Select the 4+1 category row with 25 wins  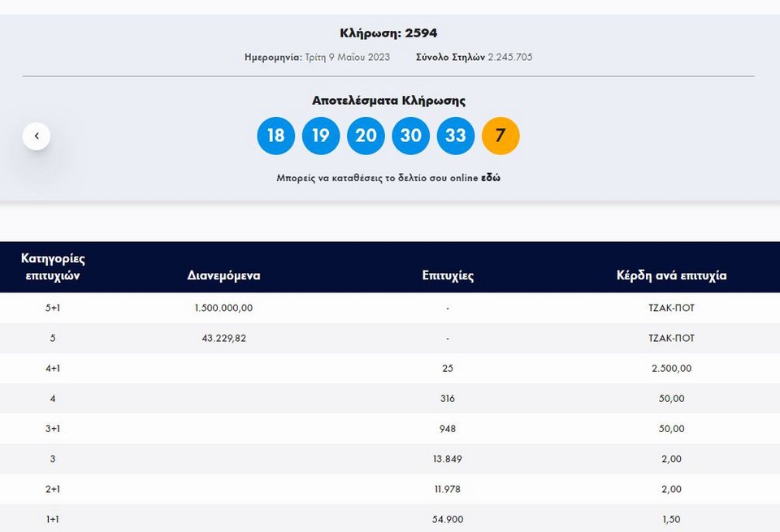pyautogui.click(x=390, y=369)
